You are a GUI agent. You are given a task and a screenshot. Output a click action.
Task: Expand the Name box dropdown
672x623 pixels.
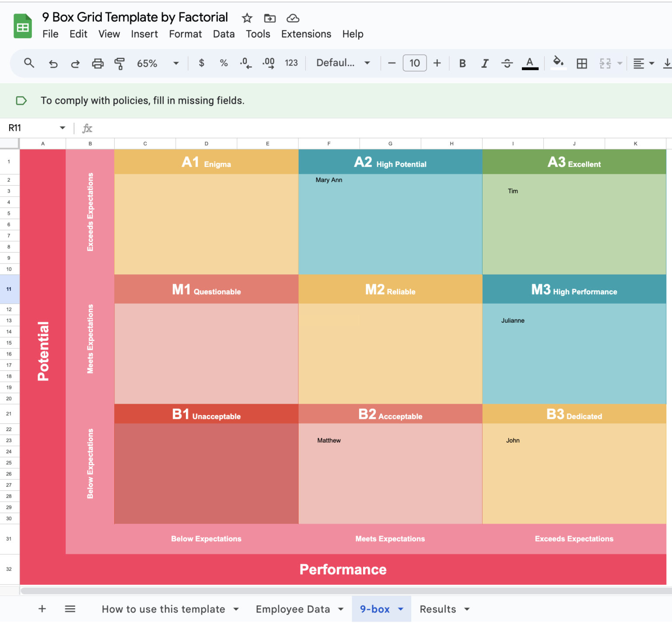tap(62, 128)
